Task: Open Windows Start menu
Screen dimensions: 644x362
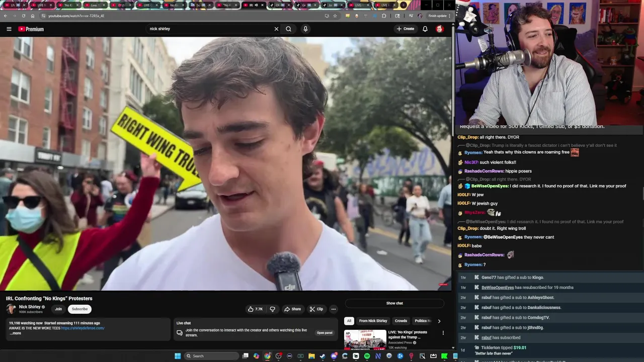Action: (178, 356)
